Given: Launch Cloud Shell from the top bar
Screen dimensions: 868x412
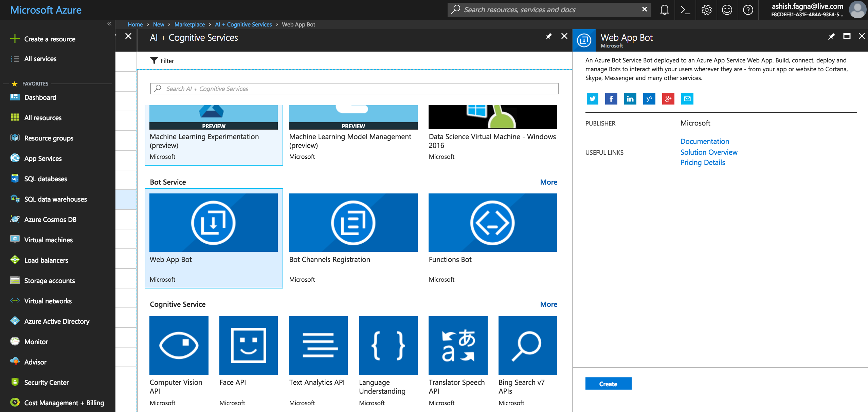Looking at the screenshot, I should coord(686,10).
